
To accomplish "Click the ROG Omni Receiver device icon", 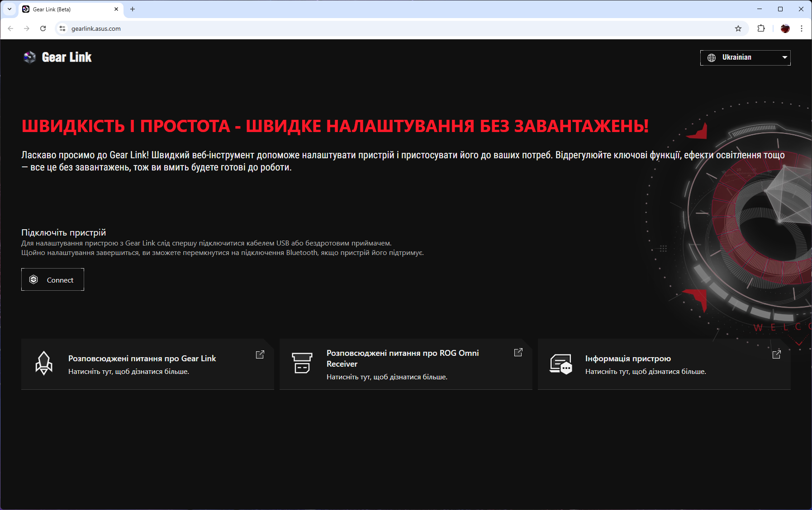I will pos(302,363).
